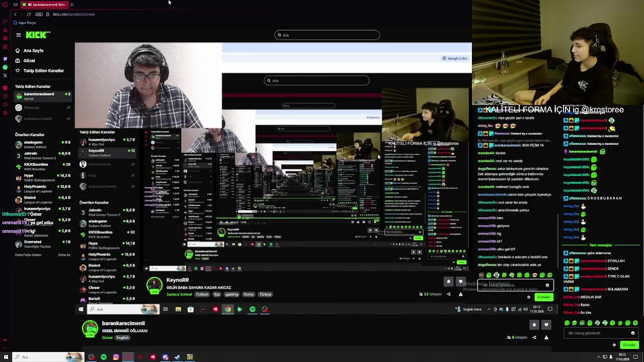Toggle heart on KeynoRR's streamed page
644x362 pixels.
point(460,282)
